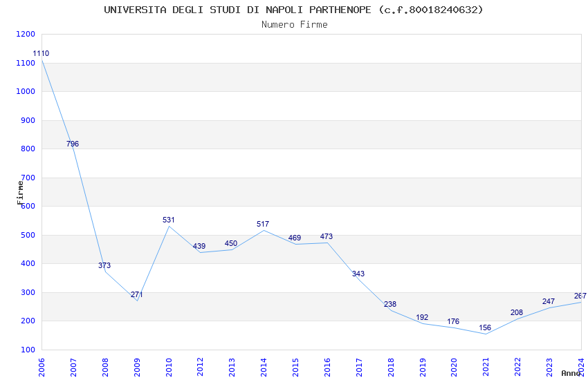
Task: Click the 2010 year label on x-axis
Action: tap(168, 367)
